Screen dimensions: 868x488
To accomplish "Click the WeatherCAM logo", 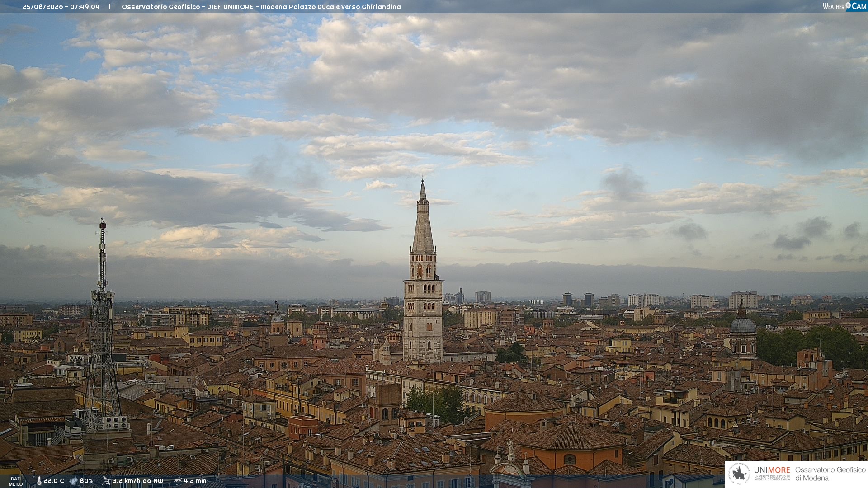I will pos(844,6).
